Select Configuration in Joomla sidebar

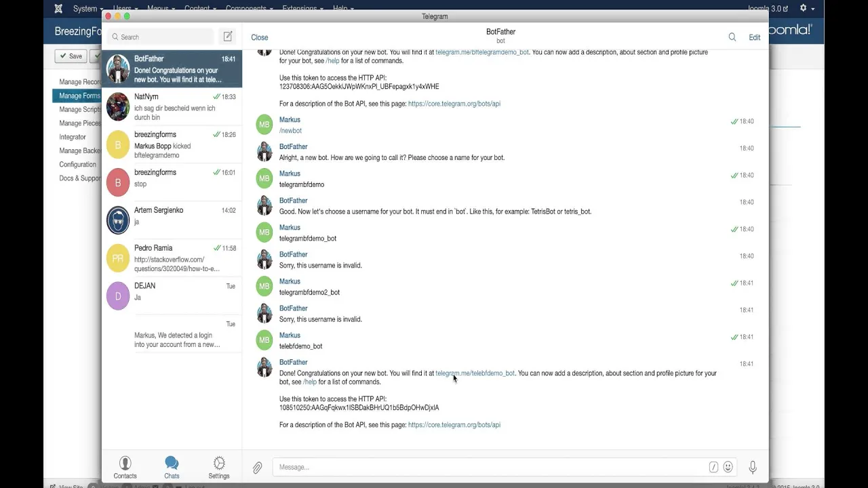pyautogui.click(x=78, y=165)
